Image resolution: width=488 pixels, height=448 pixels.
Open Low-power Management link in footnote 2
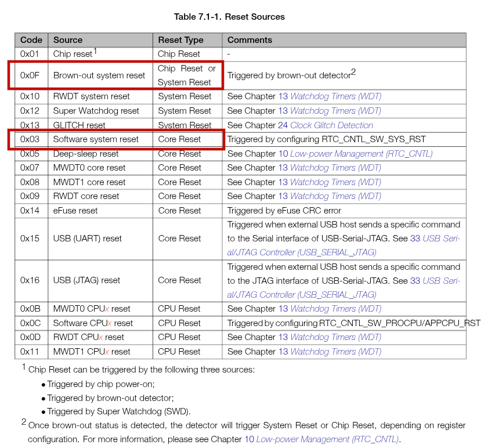coord(327,439)
